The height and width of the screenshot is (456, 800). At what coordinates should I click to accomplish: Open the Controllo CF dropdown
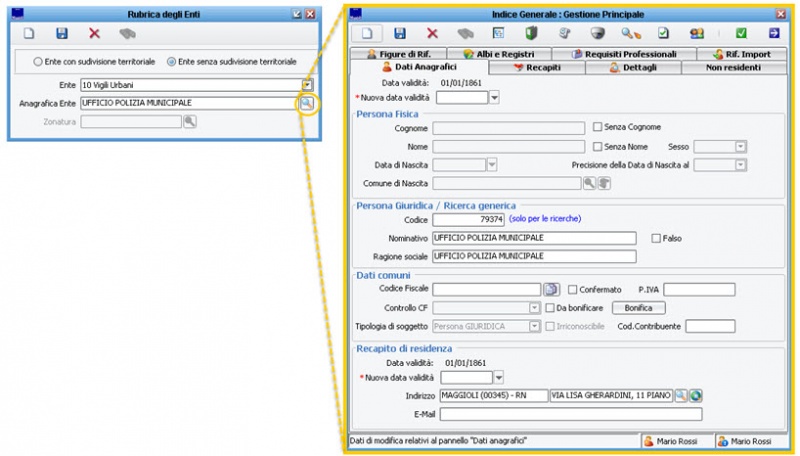534,308
